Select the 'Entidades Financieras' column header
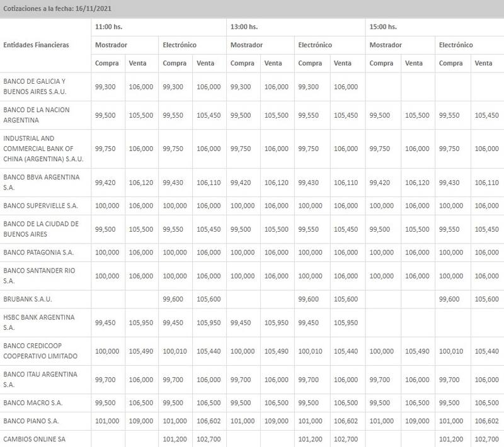Viewport: 504px width, 447px height. 36,45
